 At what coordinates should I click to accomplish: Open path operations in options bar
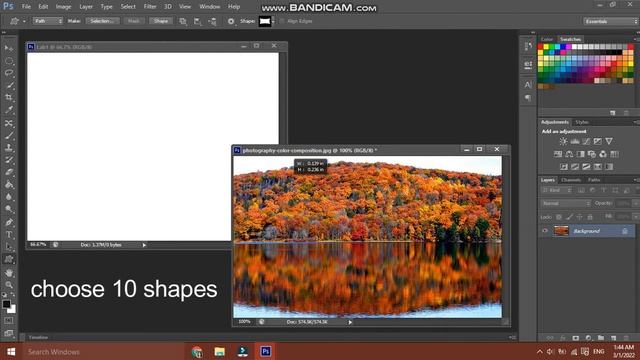183,21
